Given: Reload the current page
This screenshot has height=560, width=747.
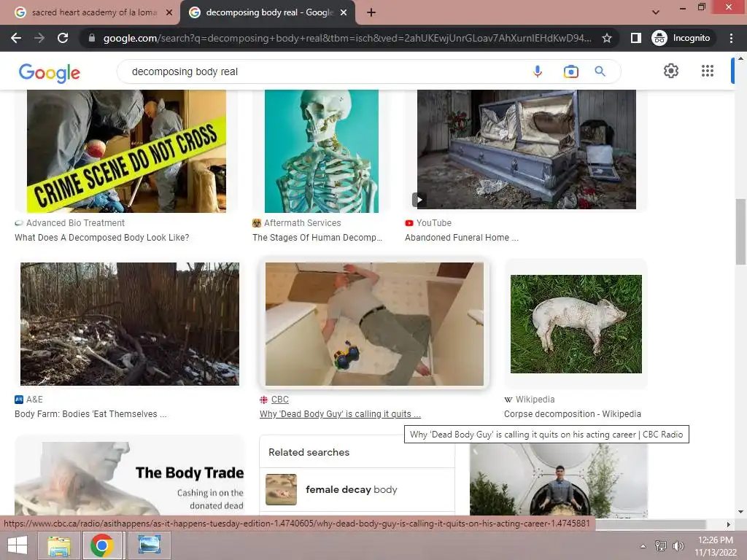Looking at the screenshot, I should (x=63, y=38).
